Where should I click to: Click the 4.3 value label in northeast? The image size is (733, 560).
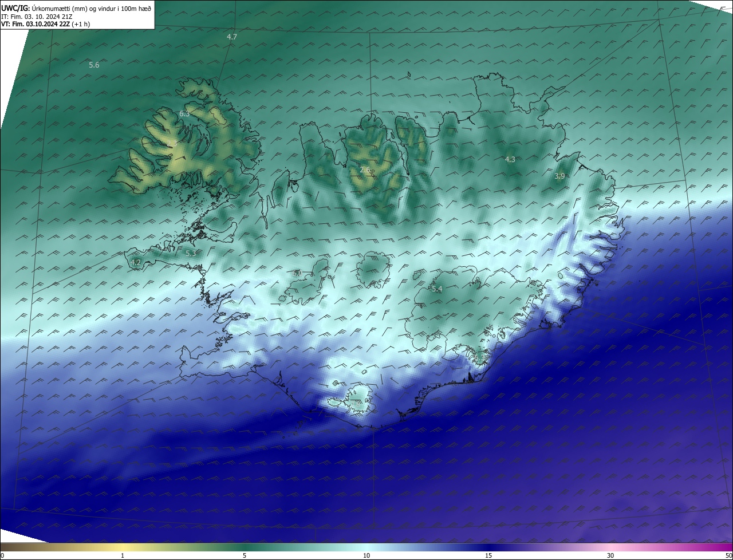[x=510, y=160]
